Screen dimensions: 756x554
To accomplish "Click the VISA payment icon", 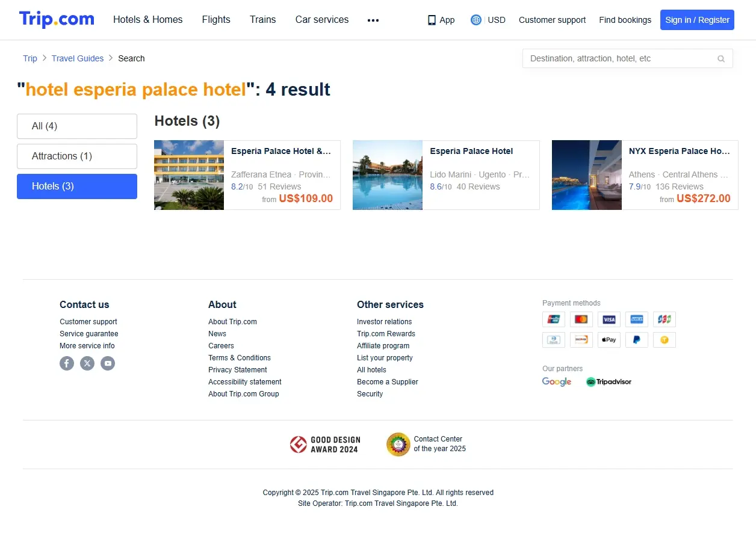I will pyautogui.click(x=609, y=319).
